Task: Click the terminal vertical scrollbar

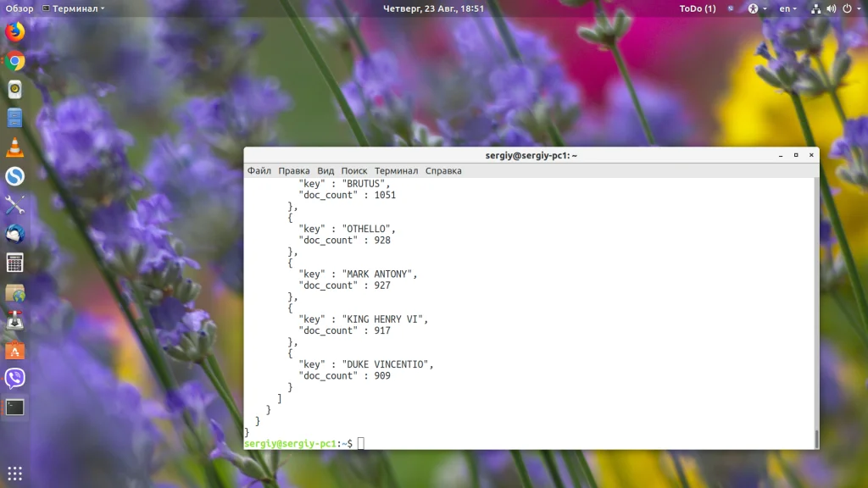Action: [x=816, y=438]
